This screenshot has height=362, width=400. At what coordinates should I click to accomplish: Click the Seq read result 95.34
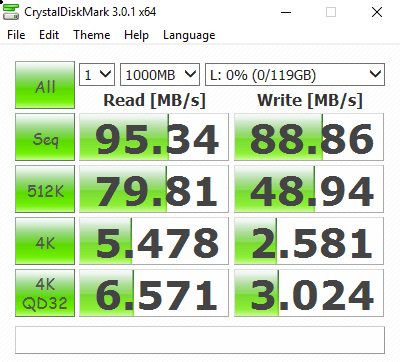click(154, 137)
